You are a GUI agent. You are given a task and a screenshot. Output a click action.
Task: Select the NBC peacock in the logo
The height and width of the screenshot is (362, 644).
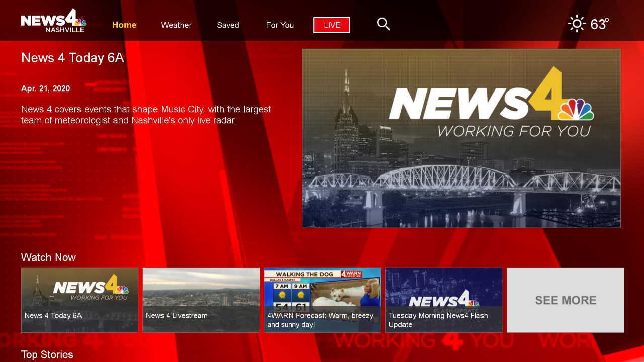click(x=78, y=20)
